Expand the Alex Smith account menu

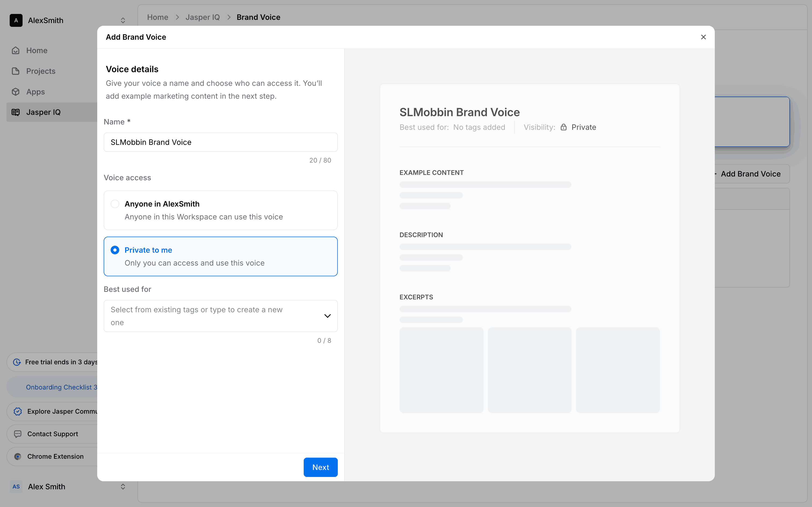coord(123,487)
